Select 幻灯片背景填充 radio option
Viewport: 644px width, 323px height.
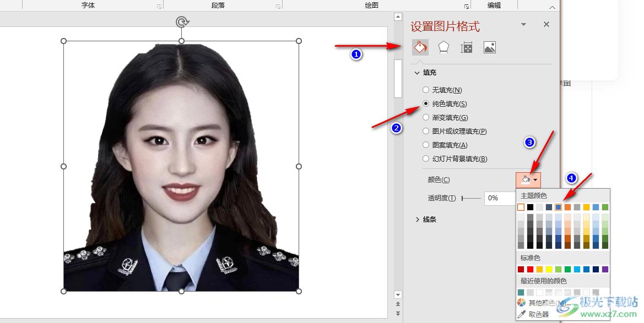[426, 158]
